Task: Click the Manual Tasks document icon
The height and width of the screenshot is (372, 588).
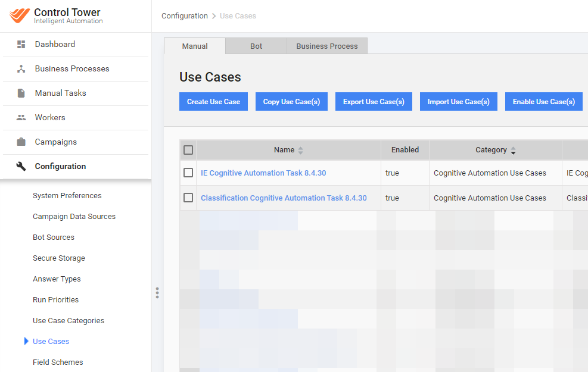Action: (21, 93)
